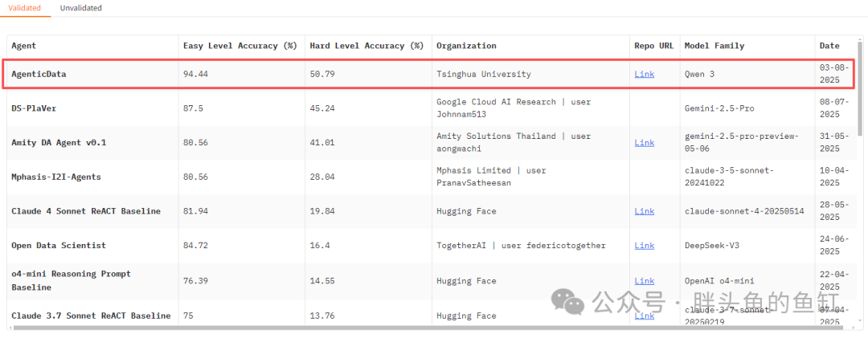Click the Tsinghua University organization cell
This screenshot has height=338, width=868.
coord(484,74)
